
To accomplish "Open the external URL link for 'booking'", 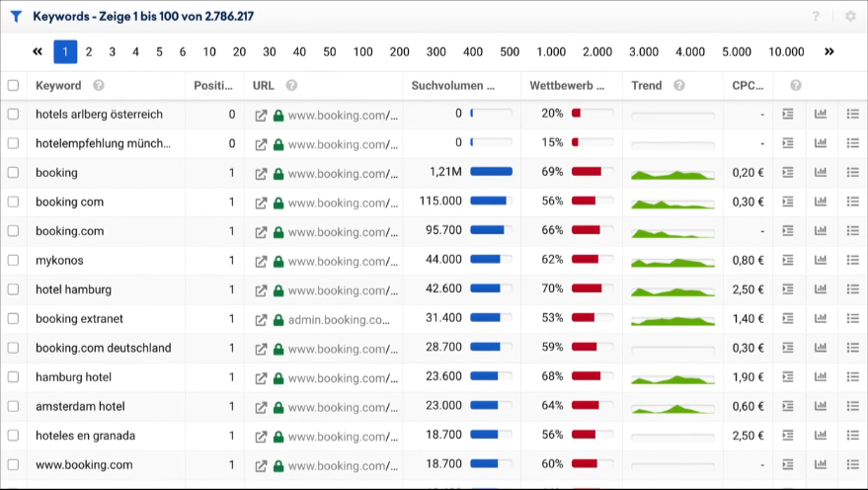I will pos(261,174).
